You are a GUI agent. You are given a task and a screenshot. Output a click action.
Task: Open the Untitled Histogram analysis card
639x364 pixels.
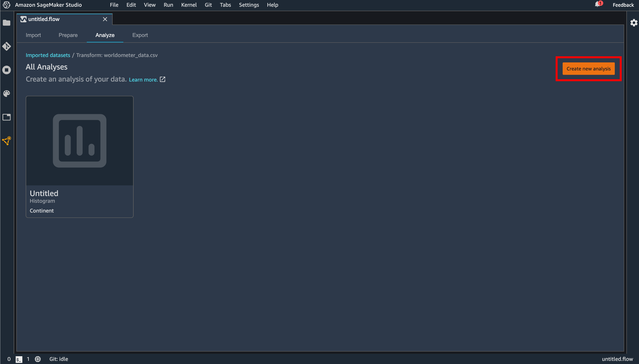click(80, 157)
